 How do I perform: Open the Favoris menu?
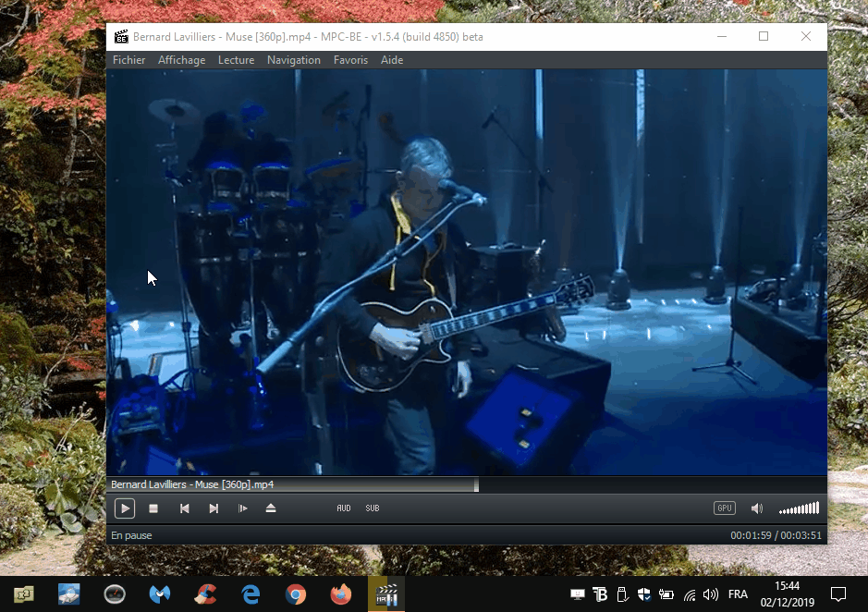(350, 60)
